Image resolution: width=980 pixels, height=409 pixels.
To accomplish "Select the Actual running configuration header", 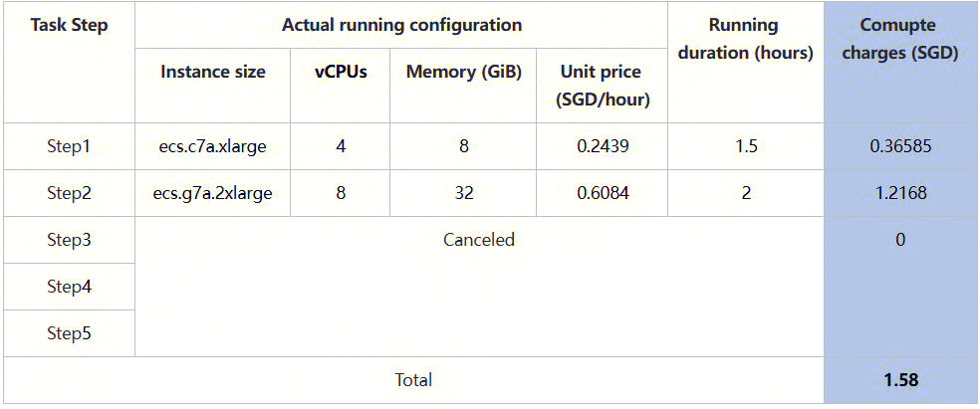I will (401, 24).
